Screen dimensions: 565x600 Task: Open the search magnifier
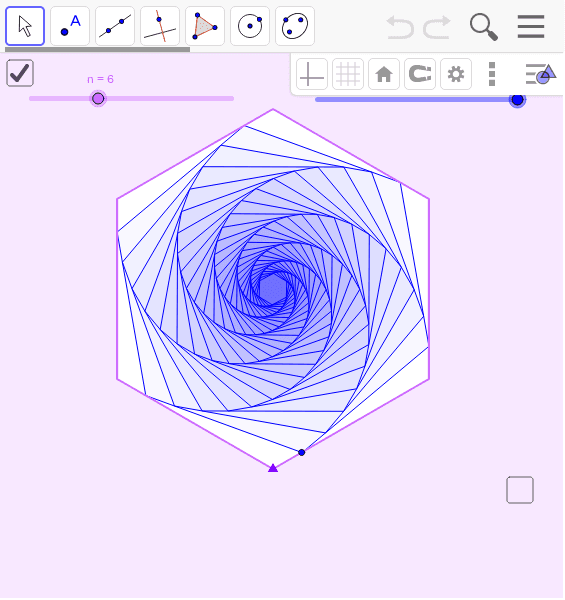pyautogui.click(x=484, y=27)
